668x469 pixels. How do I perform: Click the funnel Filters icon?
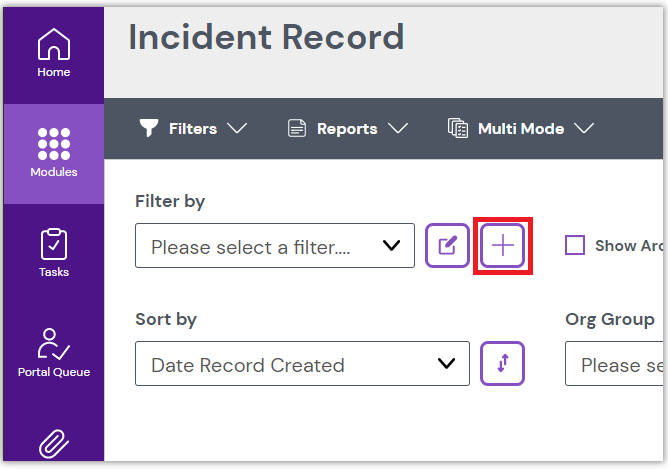[149, 128]
